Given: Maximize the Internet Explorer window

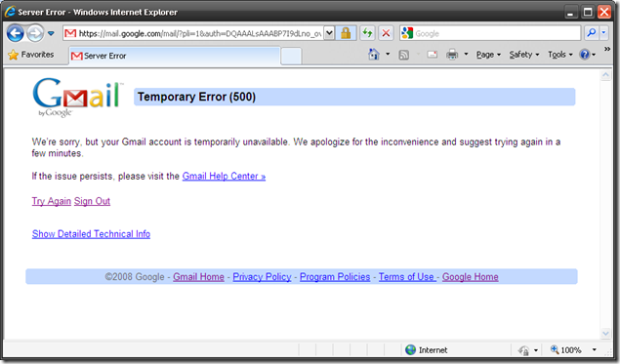Looking at the screenshot, I should tap(588, 12).
